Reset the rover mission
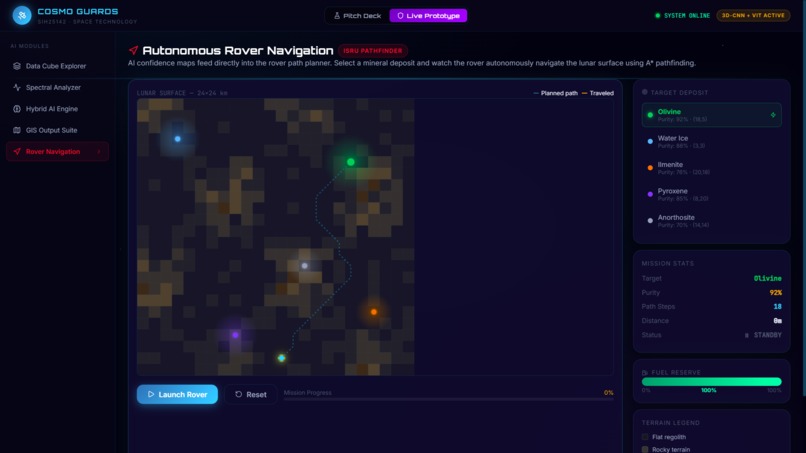The width and height of the screenshot is (806, 453). tap(251, 394)
